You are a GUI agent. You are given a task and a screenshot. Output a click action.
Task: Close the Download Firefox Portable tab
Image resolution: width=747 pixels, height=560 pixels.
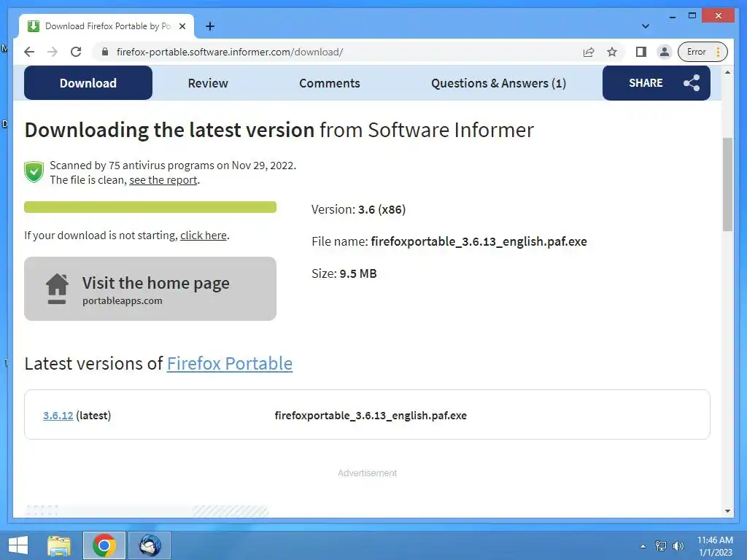[182, 26]
